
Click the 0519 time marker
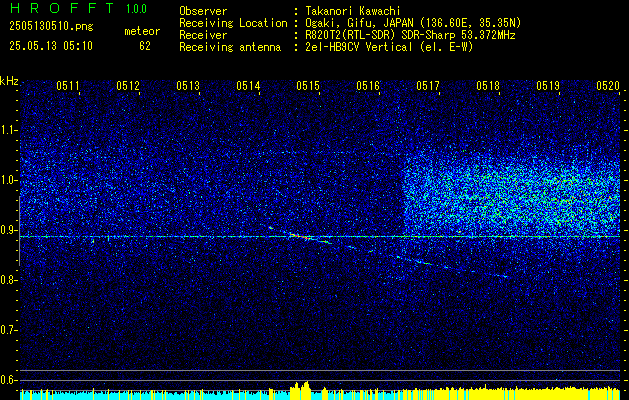click(x=548, y=85)
